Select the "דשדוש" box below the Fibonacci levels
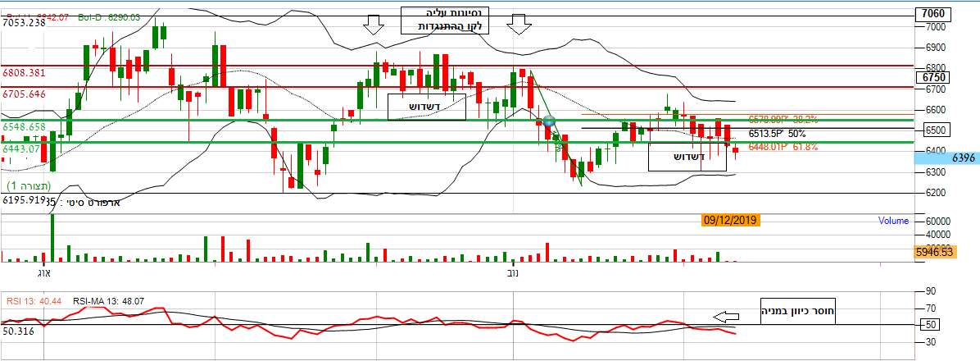The image size is (980, 361). (687, 157)
